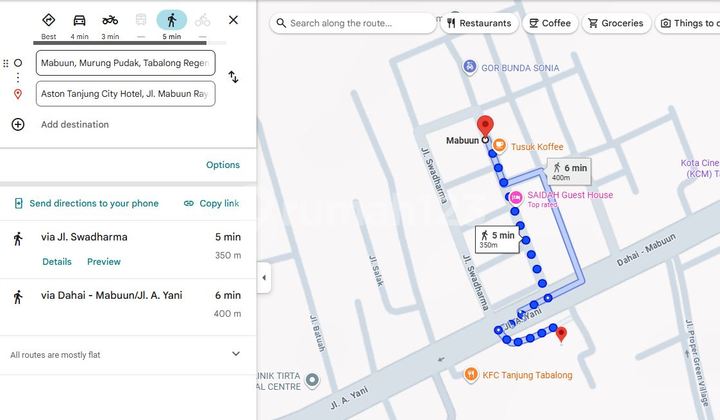Click the SAIDAH Guest House map marker
720x420 pixels.
516,197
